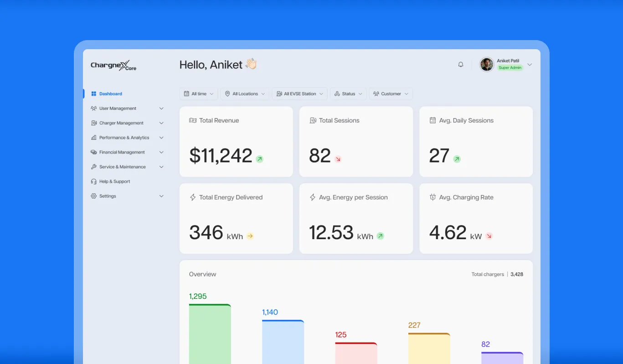The image size is (623, 364).
Task: Open the All time filter dropdown
Action: click(x=199, y=94)
